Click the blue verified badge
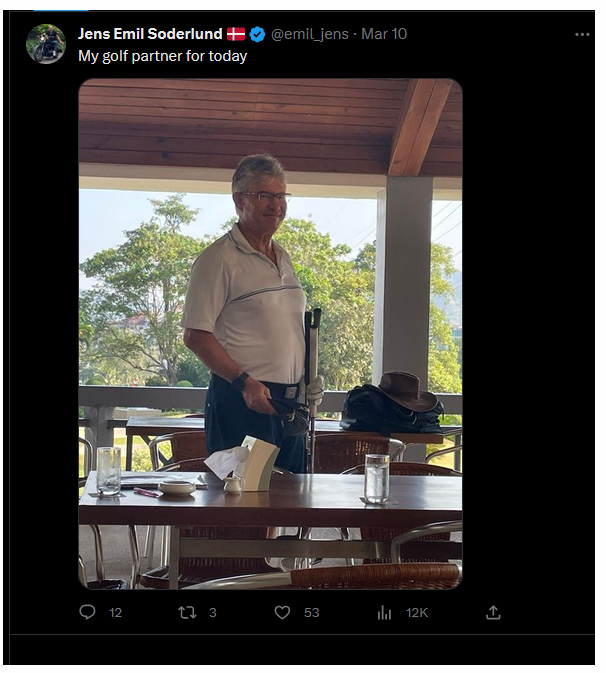606x673 pixels. 258,34
